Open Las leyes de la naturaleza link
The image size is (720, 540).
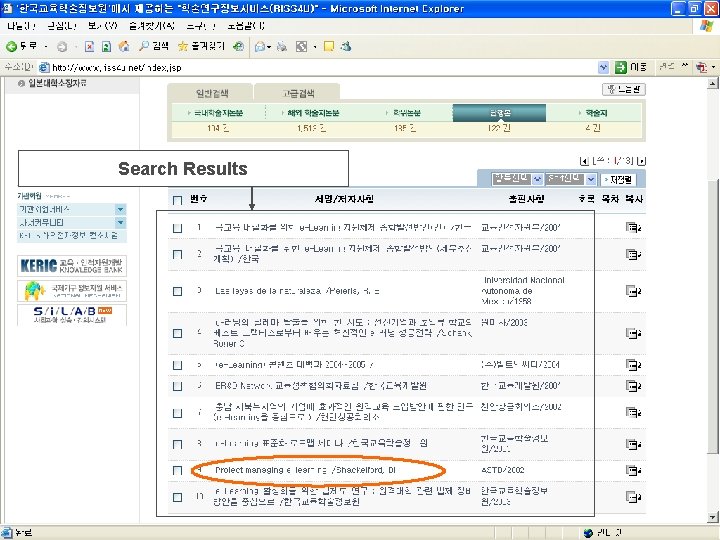tap(297, 291)
